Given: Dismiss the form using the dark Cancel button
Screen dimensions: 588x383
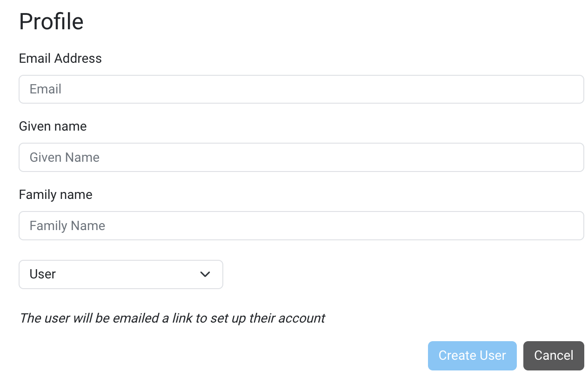Looking at the screenshot, I should tap(553, 356).
